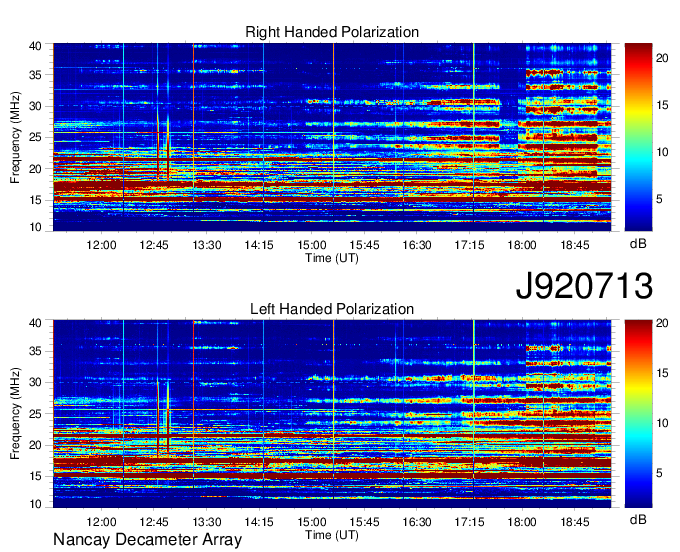Click the left-handed polarization spectrogram
The image size is (680, 552).
[332, 414]
